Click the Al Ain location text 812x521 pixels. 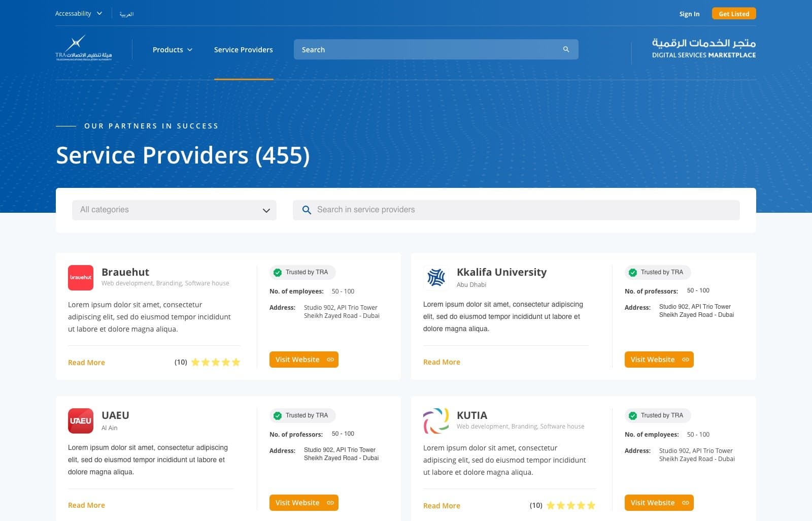[109, 428]
